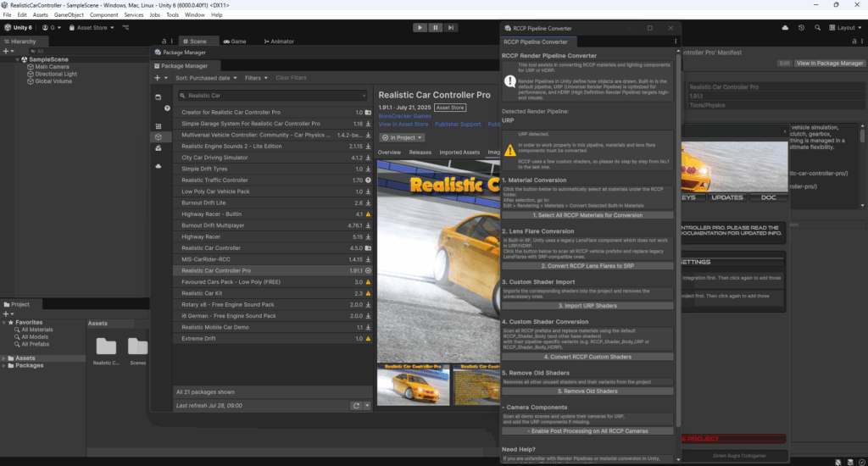Click Convert RCCP Lens Flares to SRP
Screen dimensions: 868x466
587,266
